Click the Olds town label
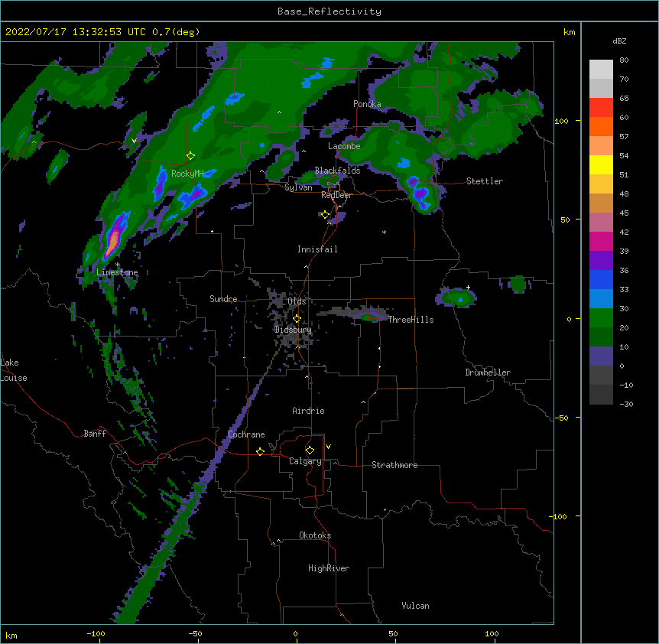 297,301
